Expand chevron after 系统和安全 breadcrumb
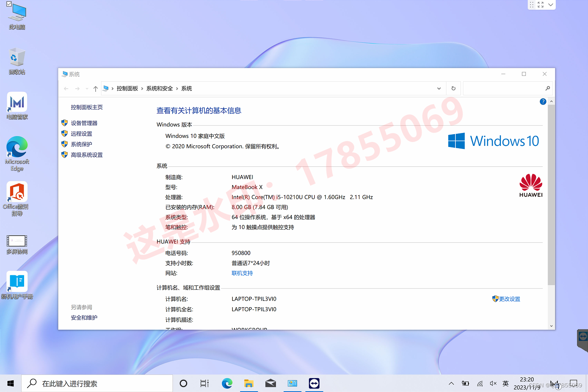Screen dimensions: 588x392 point(177,89)
